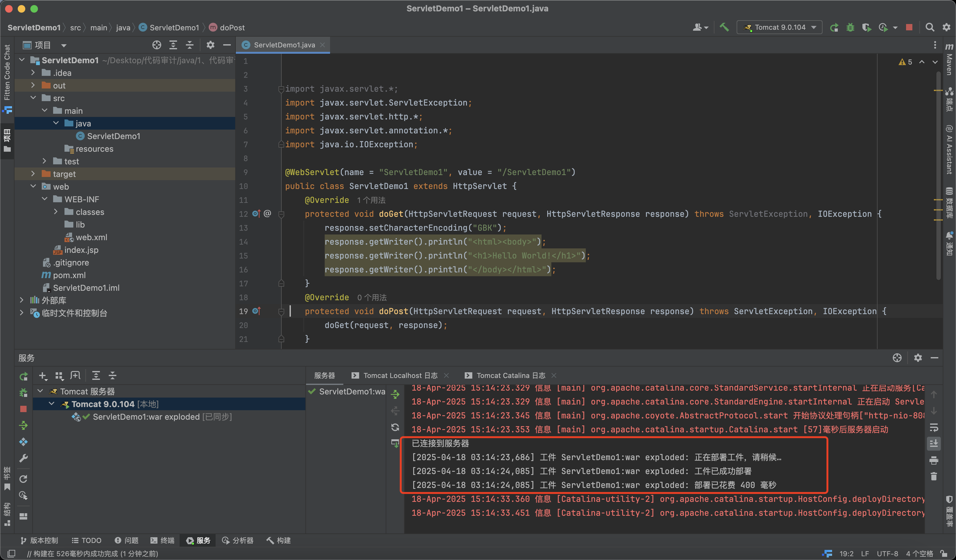Open the Maven tool window
The height and width of the screenshot is (560, 956).
949,60
